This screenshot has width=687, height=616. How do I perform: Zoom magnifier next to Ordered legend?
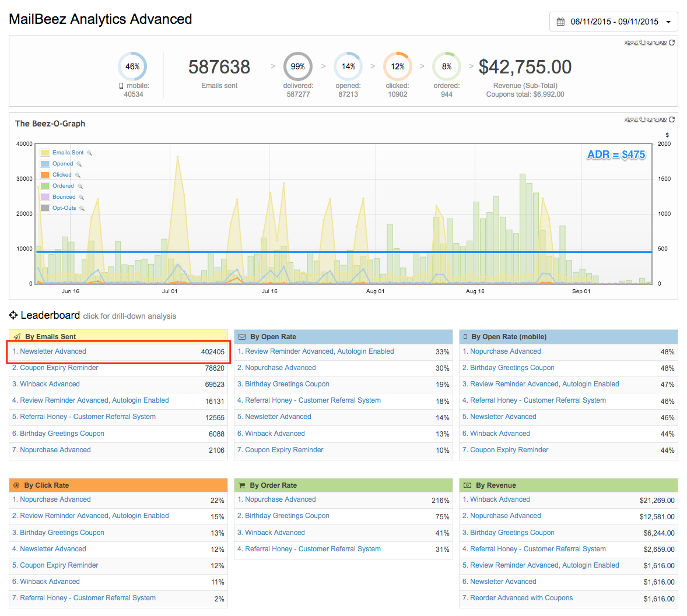pos(80,186)
